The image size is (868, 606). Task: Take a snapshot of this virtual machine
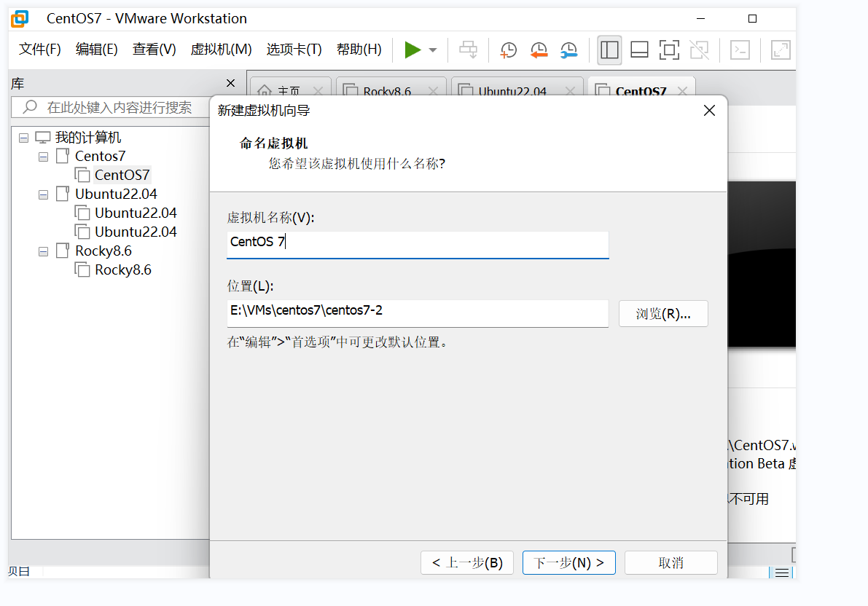[x=508, y=50]
